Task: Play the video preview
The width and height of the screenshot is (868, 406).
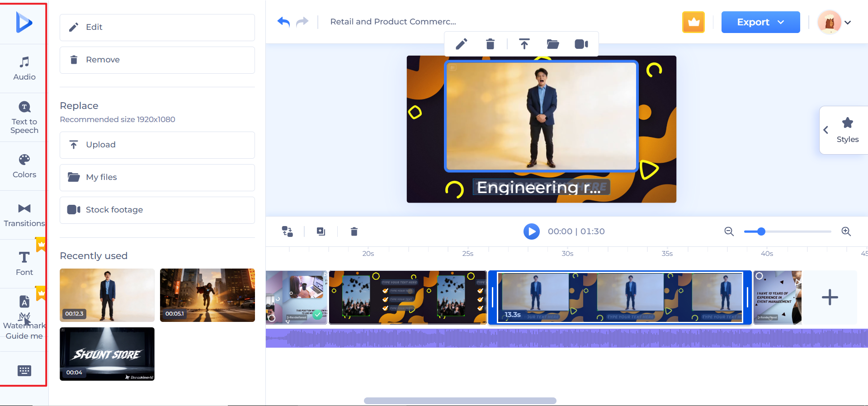Action: coord(532,231)
